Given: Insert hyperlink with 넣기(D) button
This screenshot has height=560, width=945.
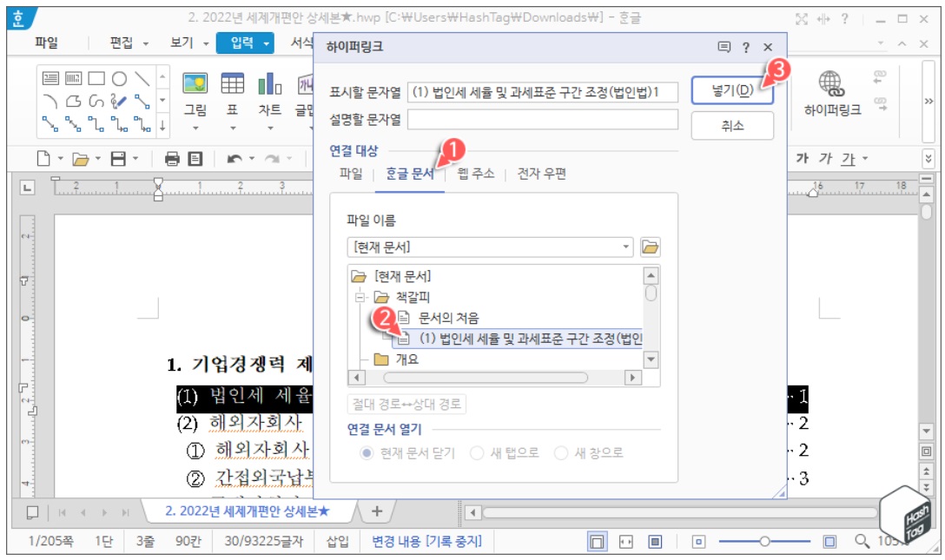Looking at the screenshot, I should 731,90.
